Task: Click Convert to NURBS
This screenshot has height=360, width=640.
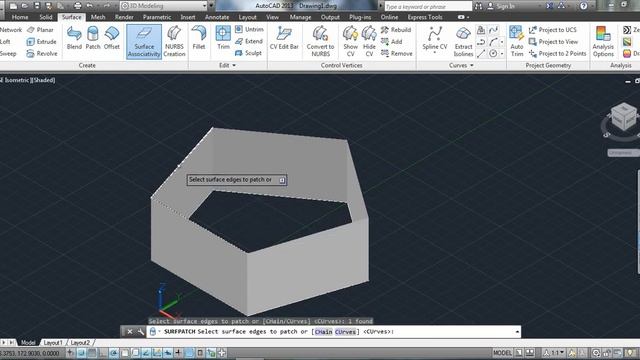Action: point(320,41)
